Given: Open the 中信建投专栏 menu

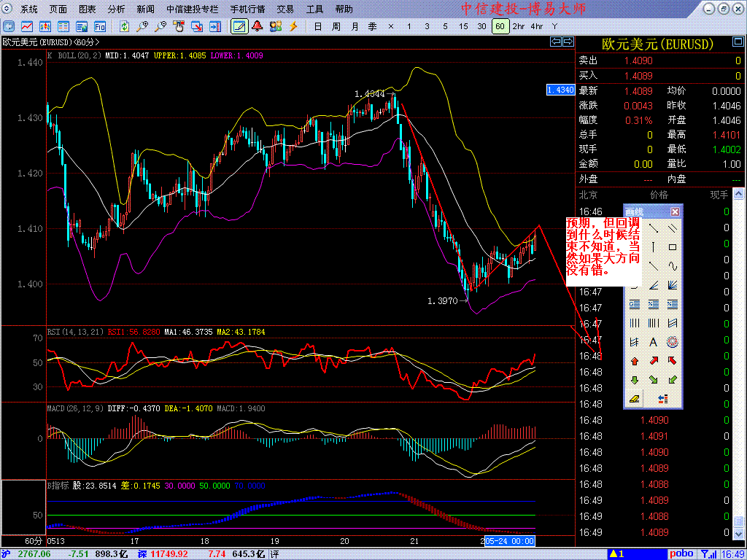Looking at the screenshot, I should [x=193, y=9].
